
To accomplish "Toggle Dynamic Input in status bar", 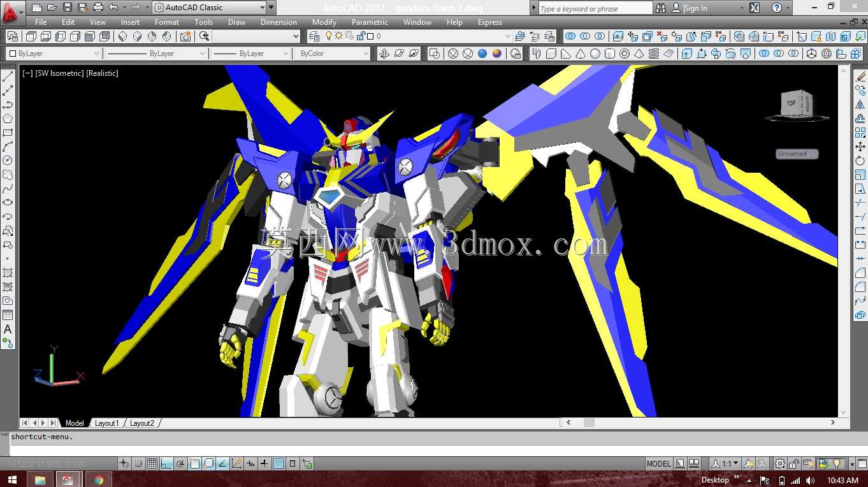I will coord(250,463).
